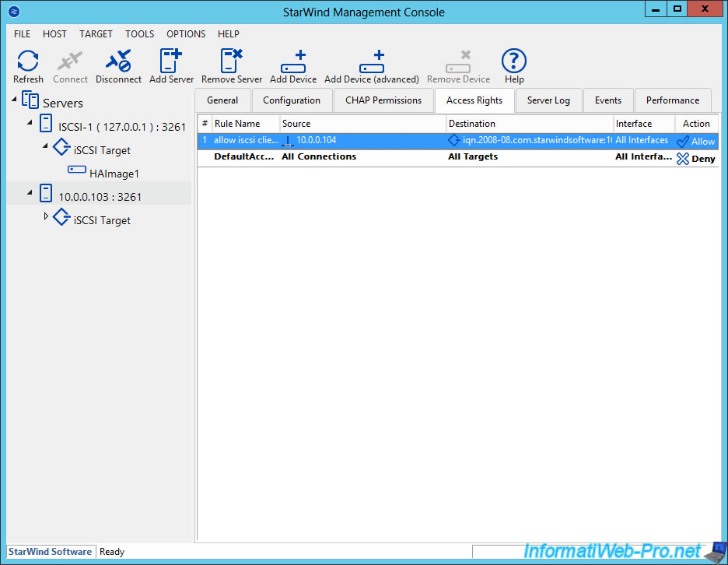728x565 pixels.
Task: Sort by the Rule Name column header
Action: coord(246,124)
